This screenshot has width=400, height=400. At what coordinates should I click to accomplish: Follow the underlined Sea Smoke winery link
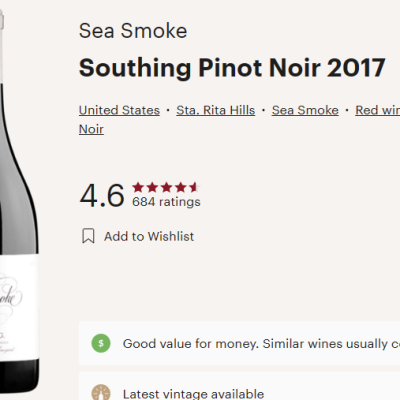point(305,110)
